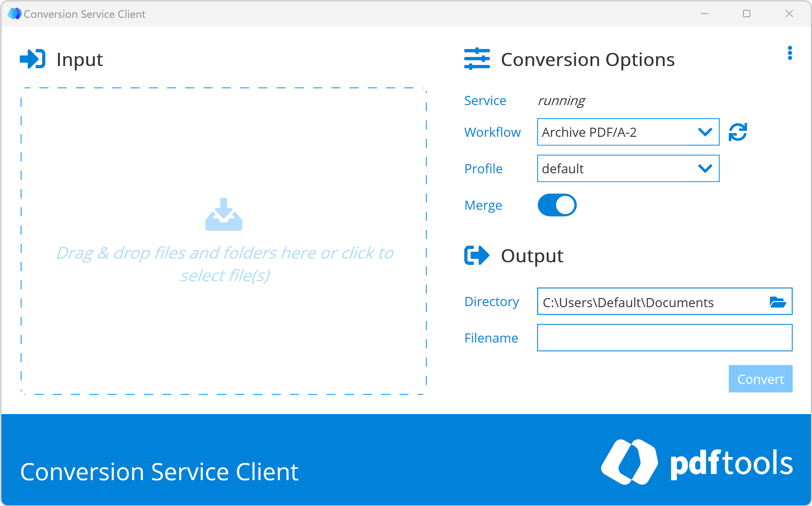Viewport: 812px width, 506px height.
Task: Click the drag-and-drop input area
Action: click(x=225, y=242)
